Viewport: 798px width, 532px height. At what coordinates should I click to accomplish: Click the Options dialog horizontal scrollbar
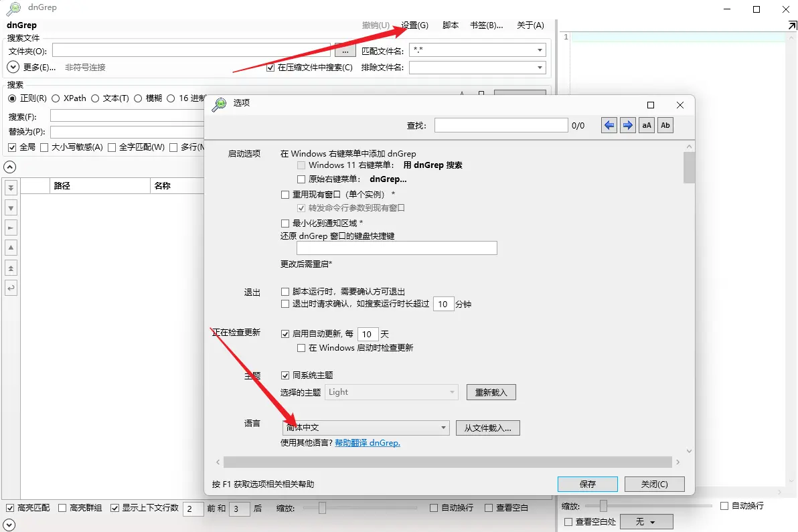(x=447, y=462)
